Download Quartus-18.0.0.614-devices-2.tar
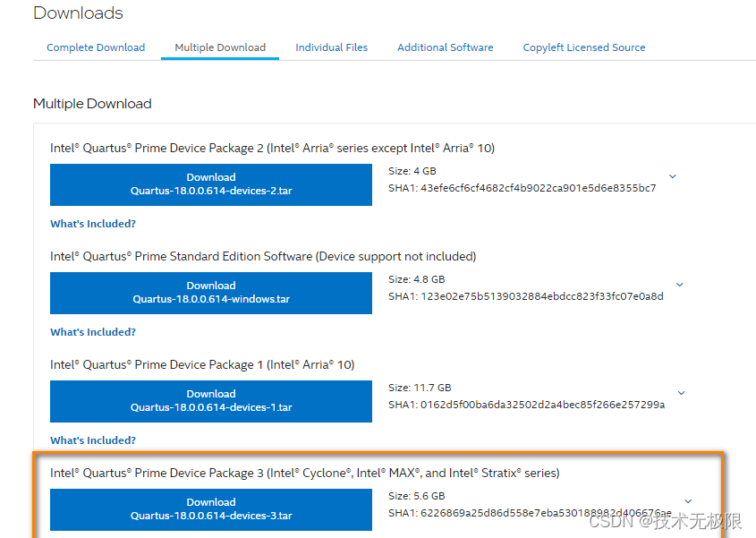Screen dimensions: 756x538 point(211,184)
